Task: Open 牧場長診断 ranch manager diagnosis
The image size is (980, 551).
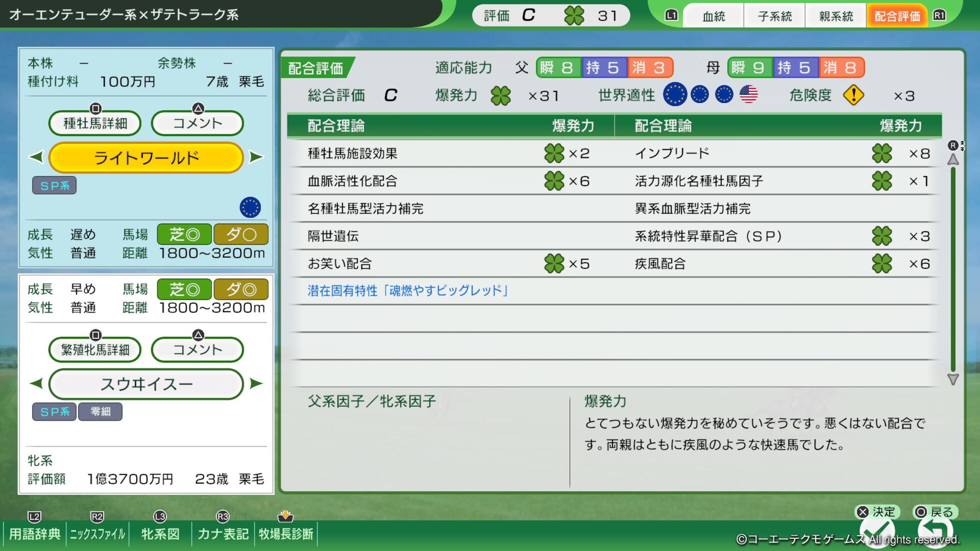Action: click(286, 533)
